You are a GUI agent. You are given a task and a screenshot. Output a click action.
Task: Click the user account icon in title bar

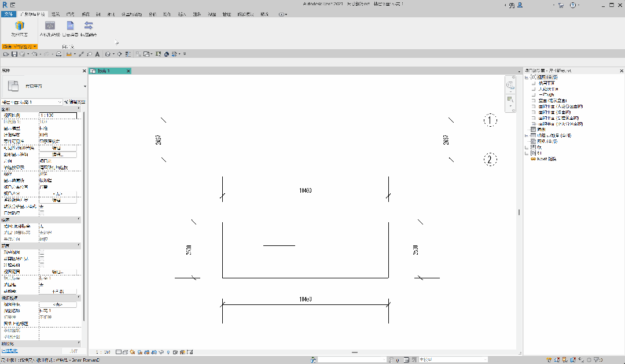[x=520, y=5]
